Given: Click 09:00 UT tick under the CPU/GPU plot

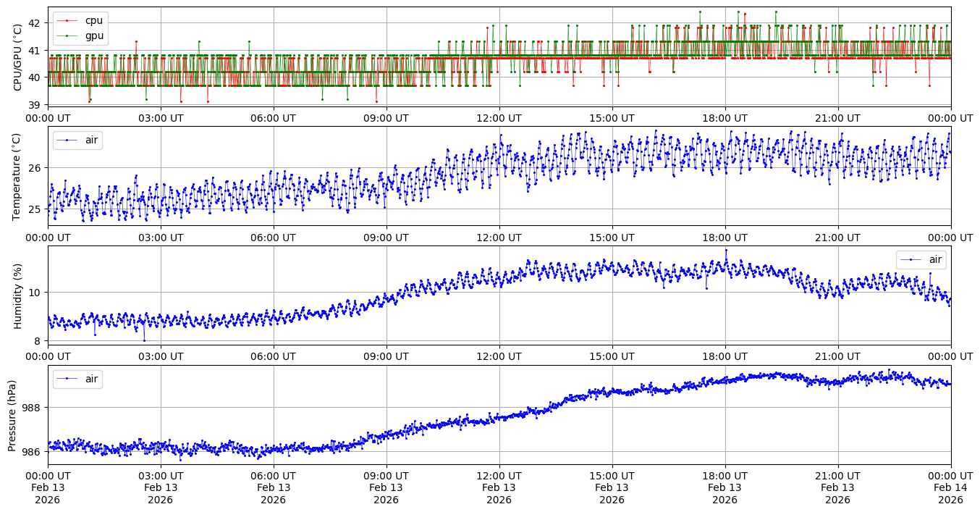Looking at the screenshot, I should pos(386,118).
